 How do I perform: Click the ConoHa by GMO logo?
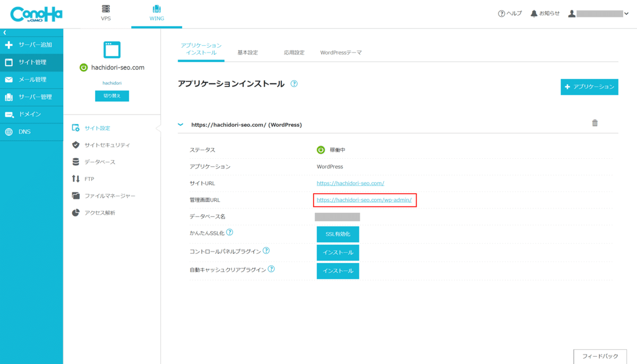(36, 14)
